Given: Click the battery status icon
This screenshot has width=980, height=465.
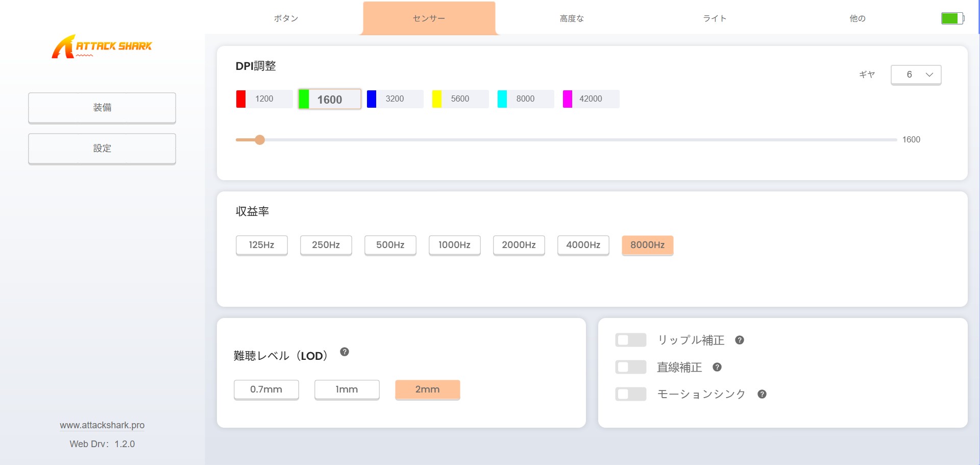Looking at the screenshot, I should tap(952, 18).
